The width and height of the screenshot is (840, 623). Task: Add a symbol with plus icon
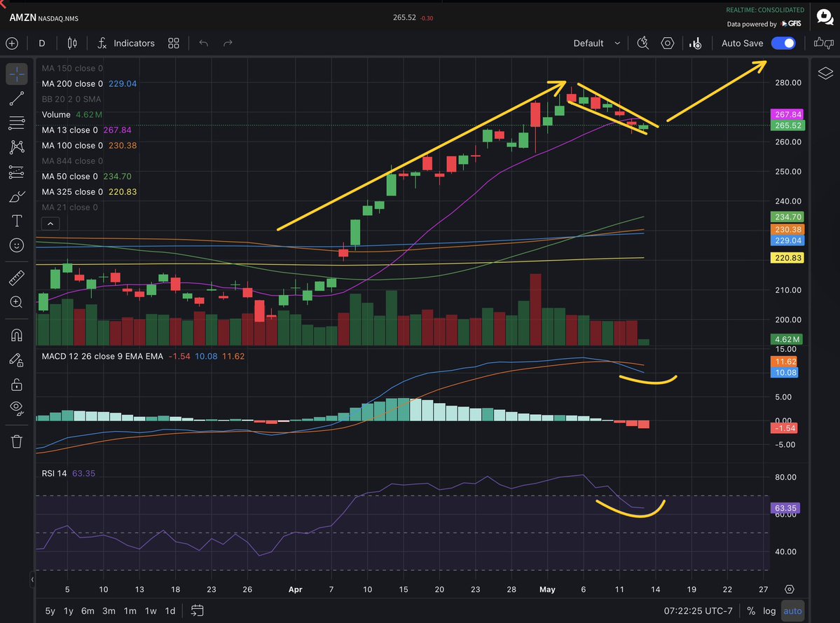[x=12, y=43]
